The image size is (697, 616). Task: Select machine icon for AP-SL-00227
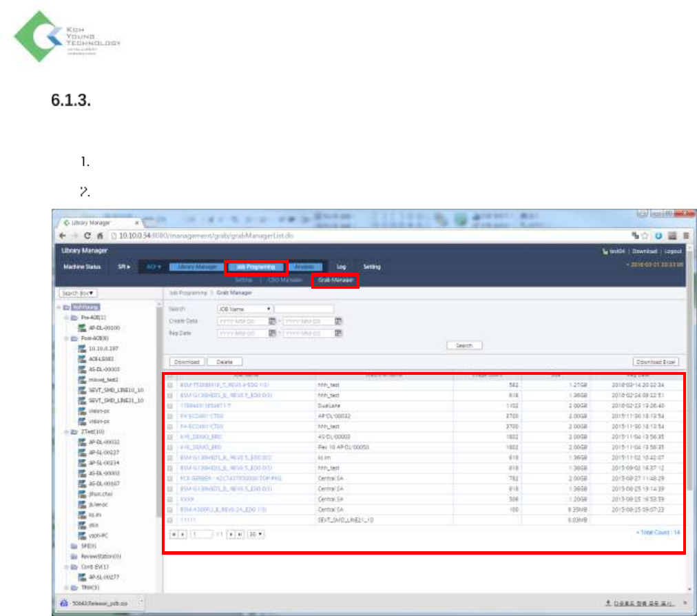point(82,452)
